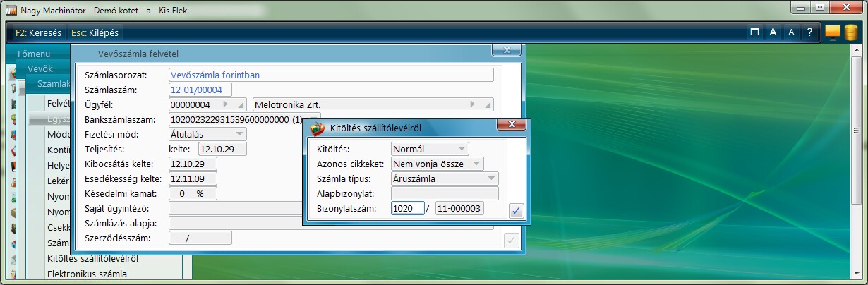Viewport: 868px width, 285px height.
Task: Click the F2: Keresés search button
Action: tap(38, 32)
